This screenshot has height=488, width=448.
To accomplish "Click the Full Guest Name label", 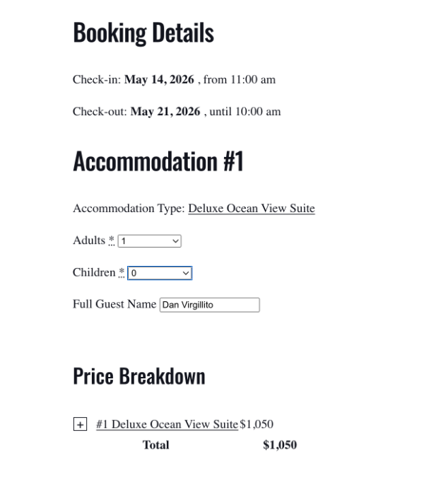I will click(x=114, y=304).
